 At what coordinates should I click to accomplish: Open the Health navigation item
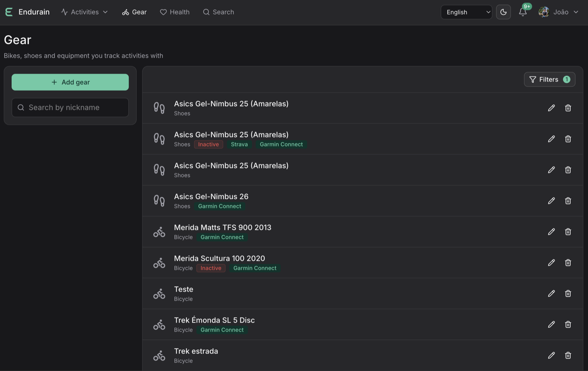click(x=175, y=12)
